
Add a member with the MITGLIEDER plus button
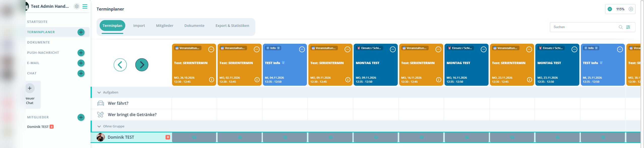pyautogui.click(x=81, y=117)
